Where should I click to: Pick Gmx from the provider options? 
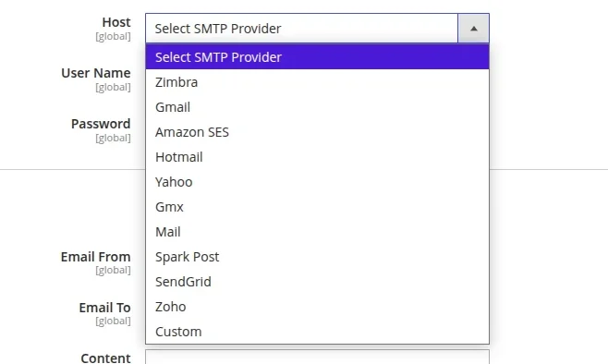coord(317,207)
